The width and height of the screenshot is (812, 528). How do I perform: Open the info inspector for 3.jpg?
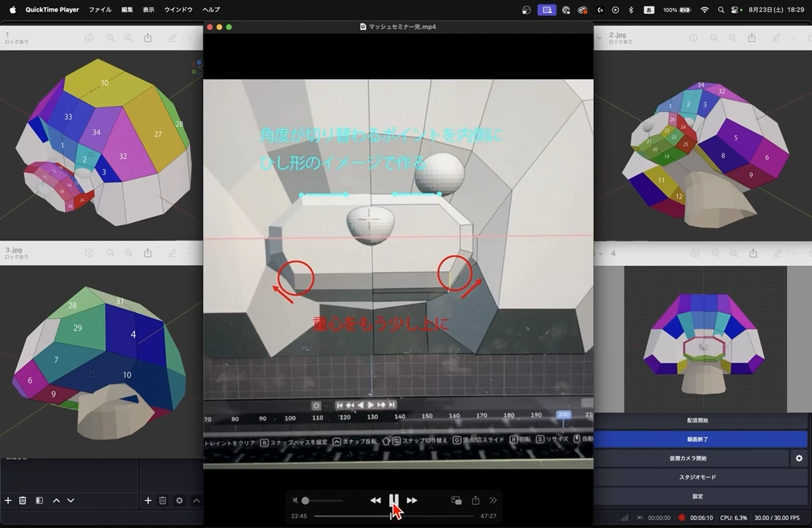click(89, 253)
